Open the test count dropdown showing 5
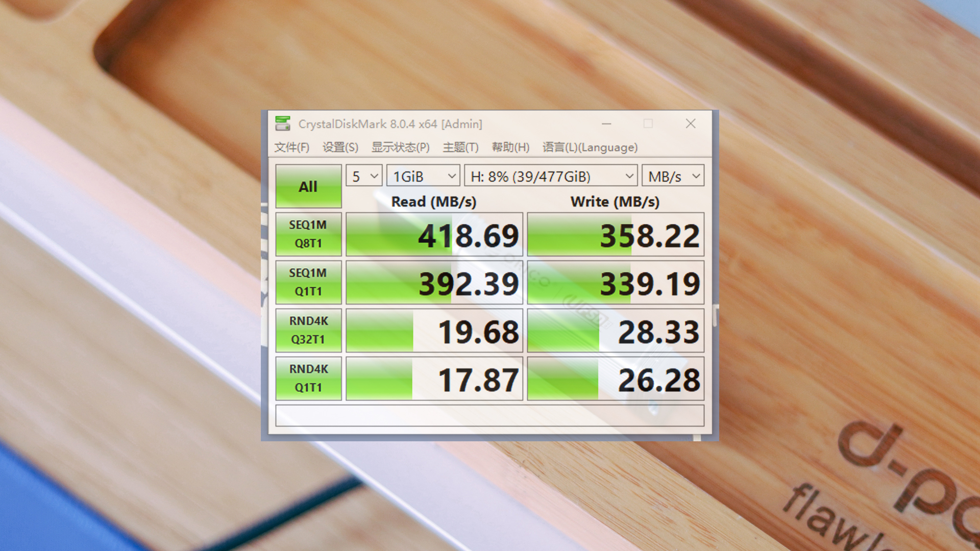This screenshot has height=551, width=980. pyautogui.click(x=364, y=177)
